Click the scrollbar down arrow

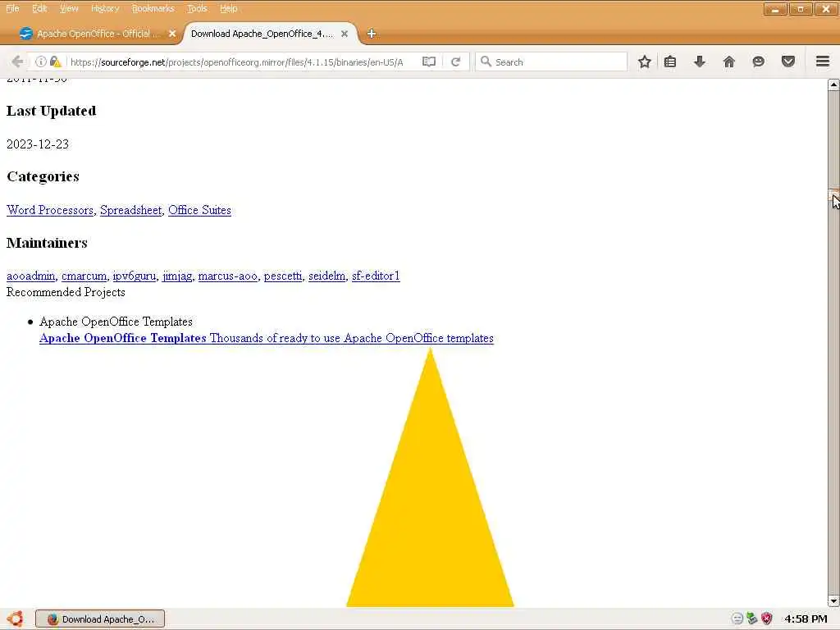833,600
